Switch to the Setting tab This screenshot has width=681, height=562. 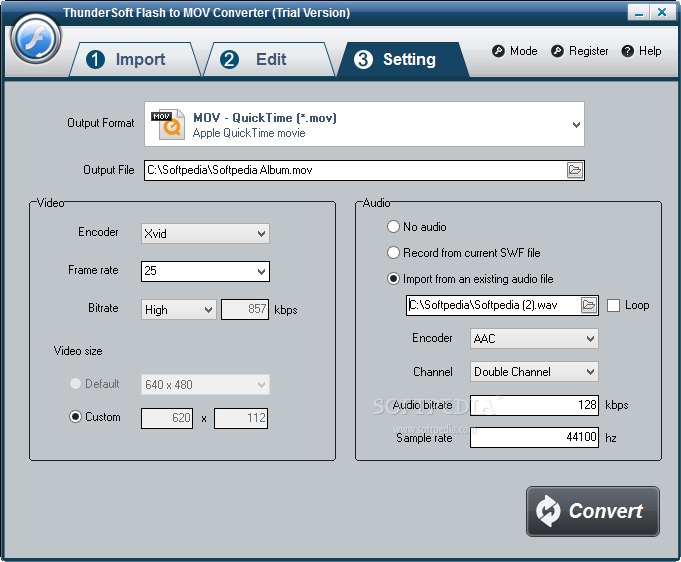[403, 60]
